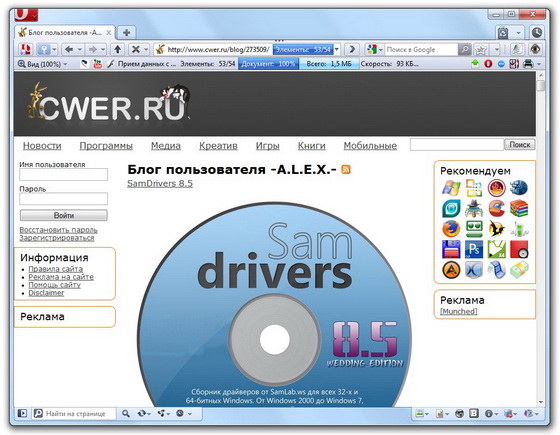Click the clock icon at top right
This screenshot has height=435, width=560.
(536, 33)
